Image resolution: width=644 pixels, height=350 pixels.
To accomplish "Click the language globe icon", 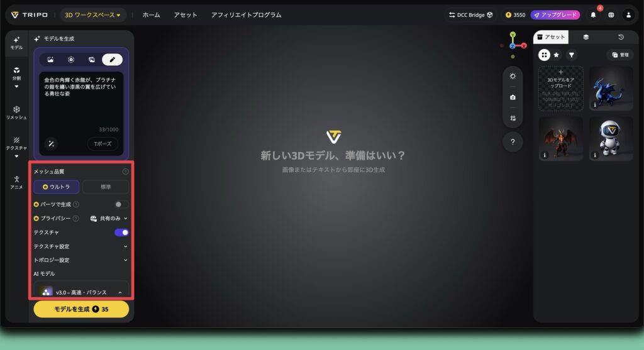I will point(611,14).
